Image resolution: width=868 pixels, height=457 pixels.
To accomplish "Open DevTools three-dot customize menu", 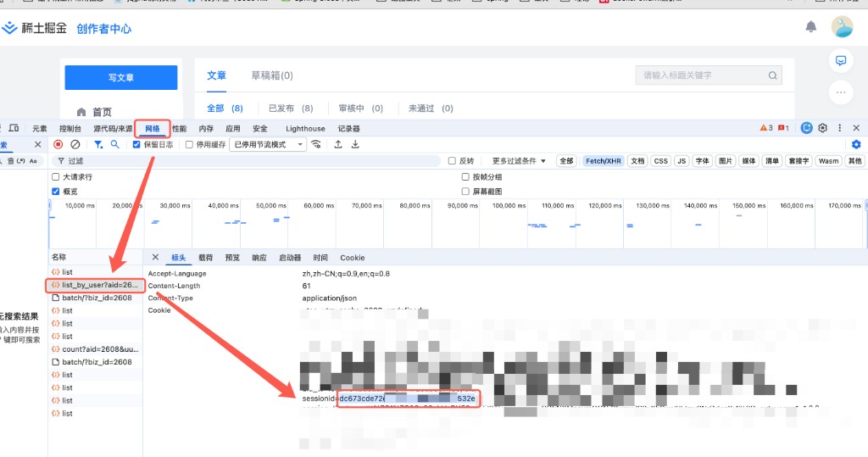I will (839, 128).
